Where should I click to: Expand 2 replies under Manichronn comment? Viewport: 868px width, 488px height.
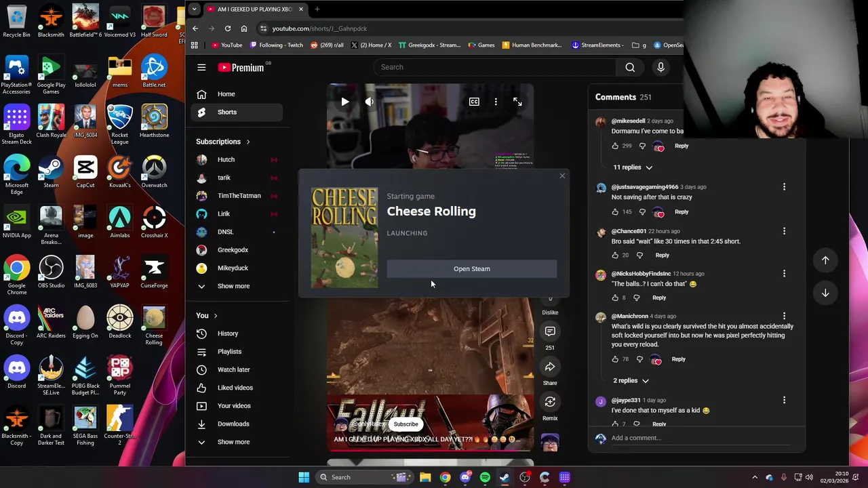point(631,381)
